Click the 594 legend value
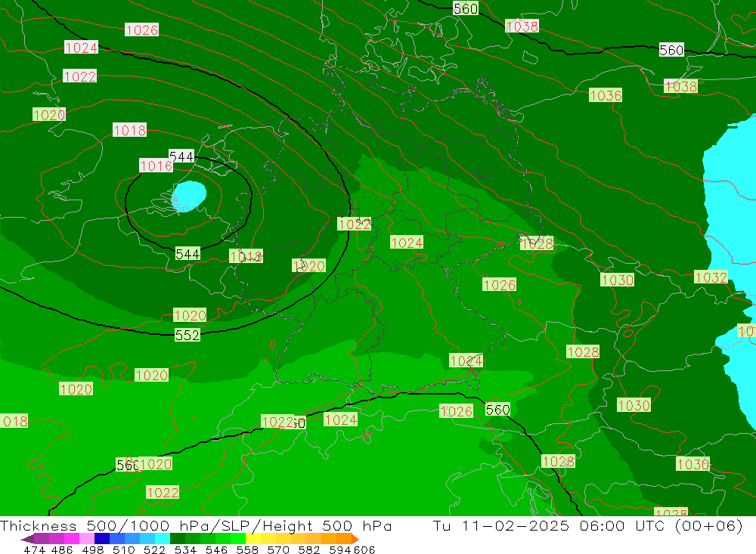Screen dimensions: 756x554 (340, 549)
